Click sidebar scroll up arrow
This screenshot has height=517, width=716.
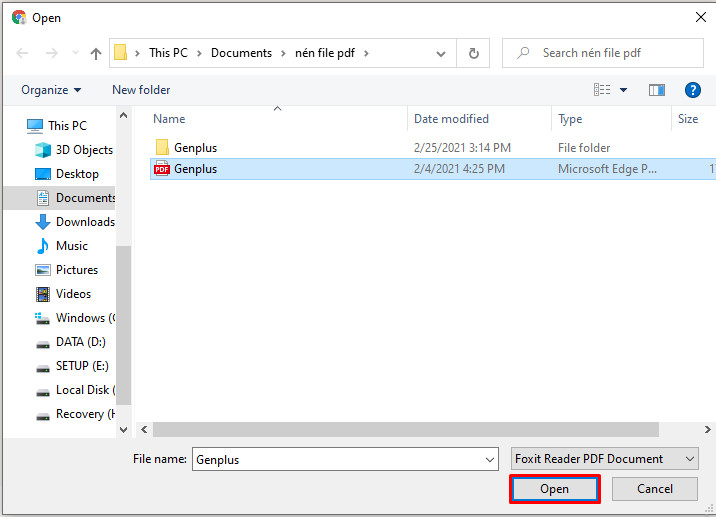coord(123,116)
